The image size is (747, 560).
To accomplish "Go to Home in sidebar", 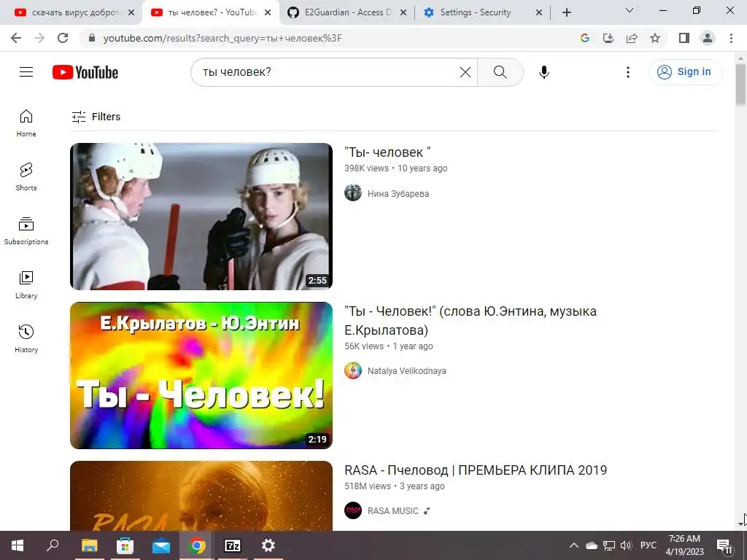I will coord(26,122).
